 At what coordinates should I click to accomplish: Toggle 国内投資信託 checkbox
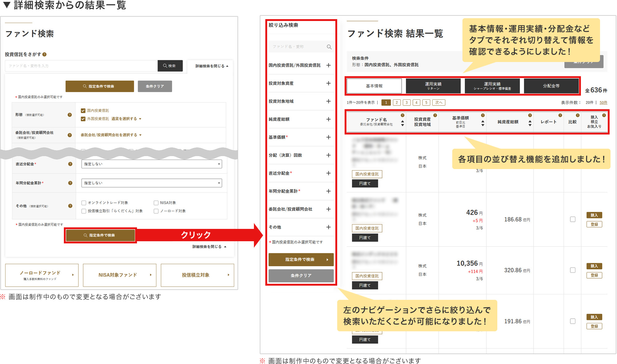tap(83, 110)
